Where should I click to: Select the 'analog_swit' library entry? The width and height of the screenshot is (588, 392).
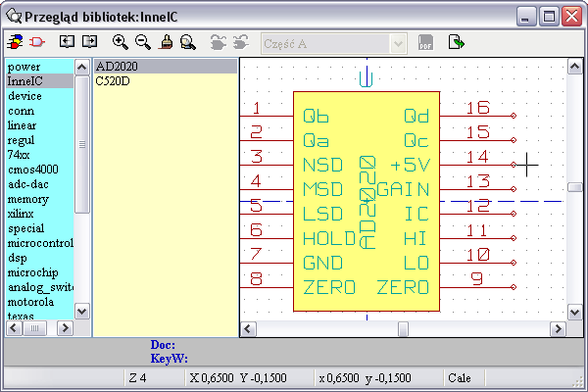40,287
